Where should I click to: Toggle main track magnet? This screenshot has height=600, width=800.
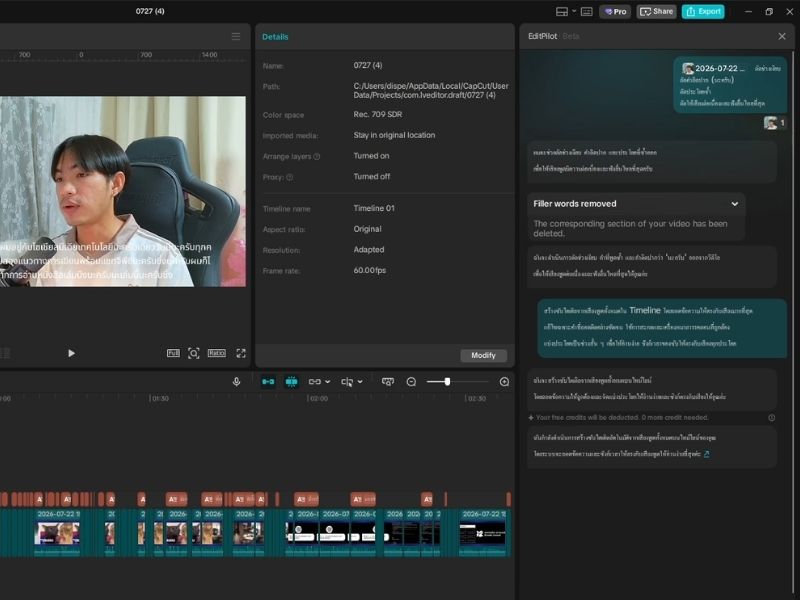(268, 382)
